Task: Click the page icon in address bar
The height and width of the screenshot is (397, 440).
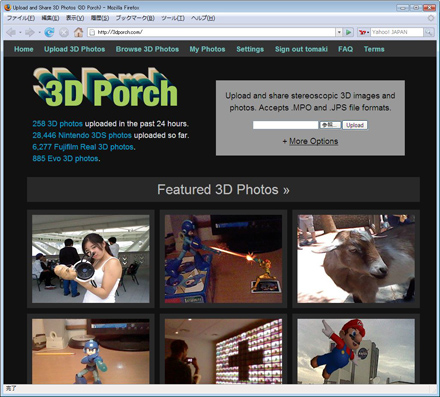Action: (92, 32)
